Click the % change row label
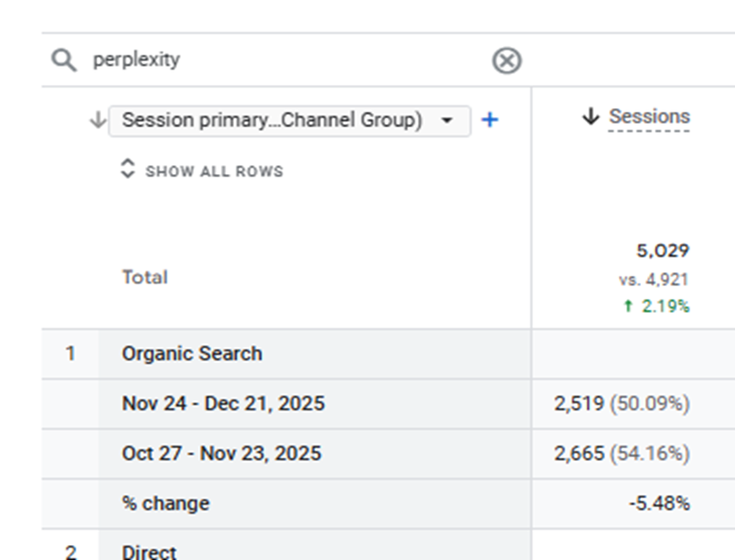This screenshot has width=735, height=560. pyautogui.click(x=166, y=503)
